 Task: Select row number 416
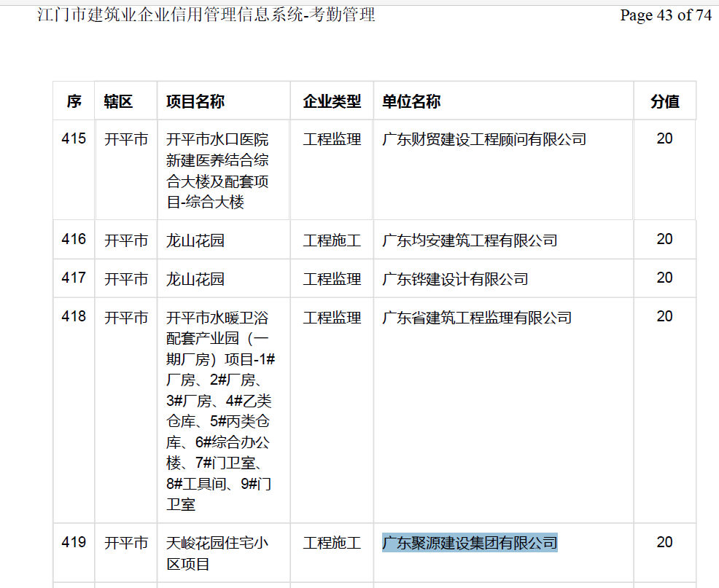74,239
